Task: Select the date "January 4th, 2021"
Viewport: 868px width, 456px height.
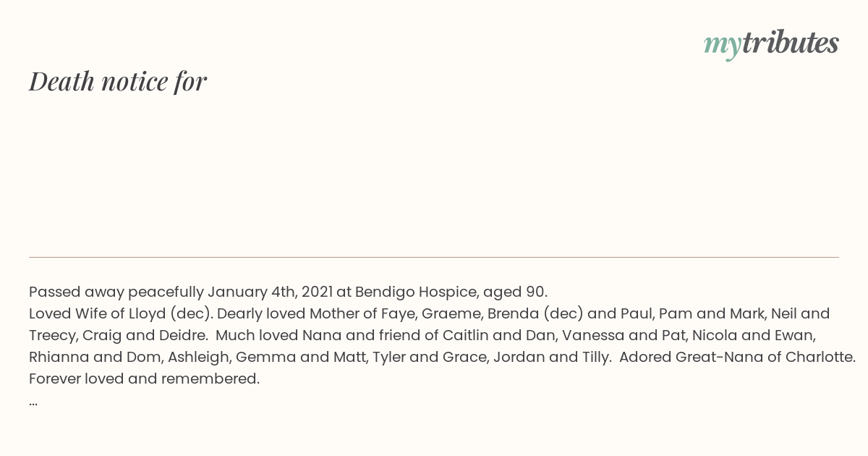Action: [270, 292]
